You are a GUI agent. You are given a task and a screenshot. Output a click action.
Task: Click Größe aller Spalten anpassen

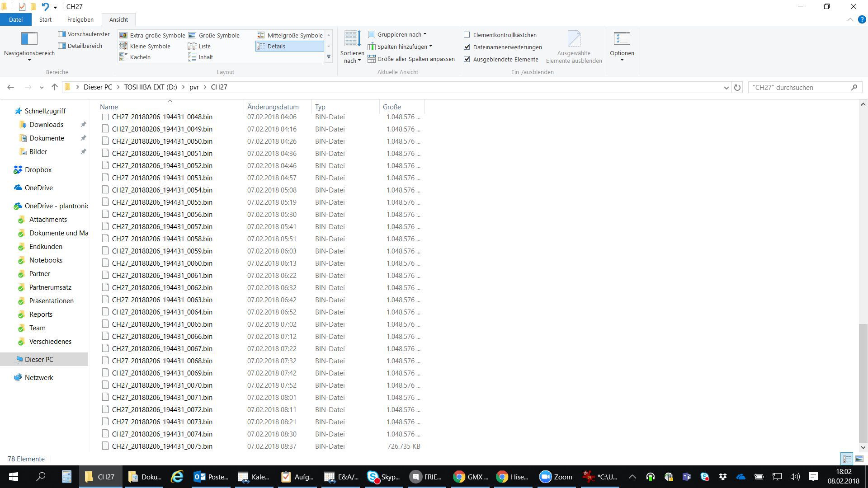click(411, 59)
